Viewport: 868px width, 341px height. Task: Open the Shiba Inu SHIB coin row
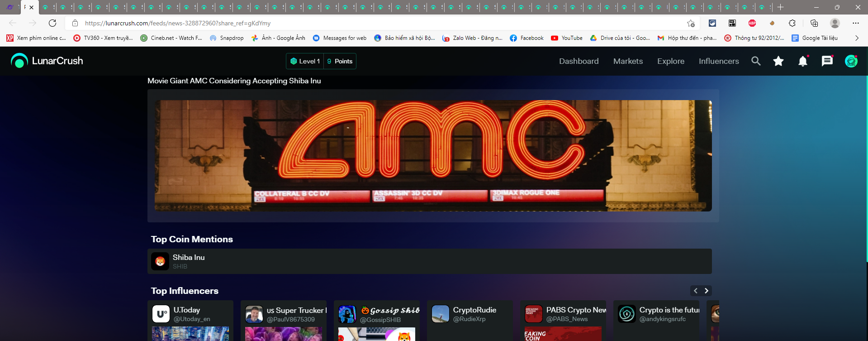430,261
